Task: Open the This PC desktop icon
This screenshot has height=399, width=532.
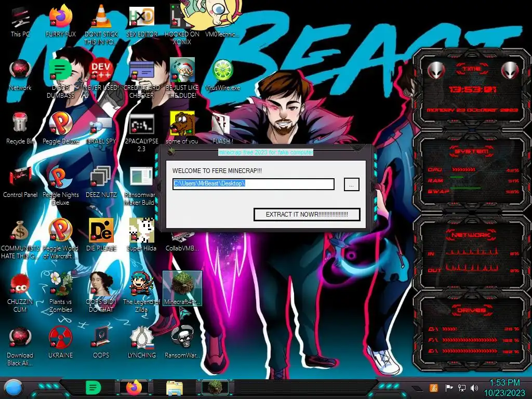Action: click(x=20, y=22)
